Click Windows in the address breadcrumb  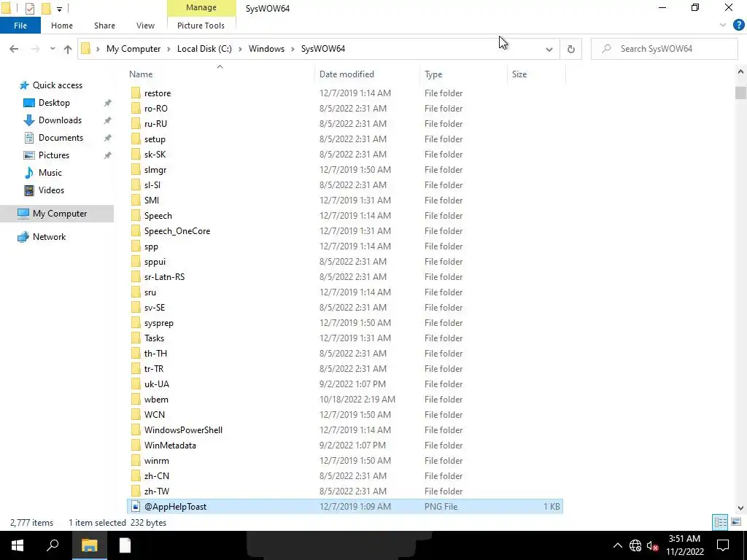click(x=266, y=49)
